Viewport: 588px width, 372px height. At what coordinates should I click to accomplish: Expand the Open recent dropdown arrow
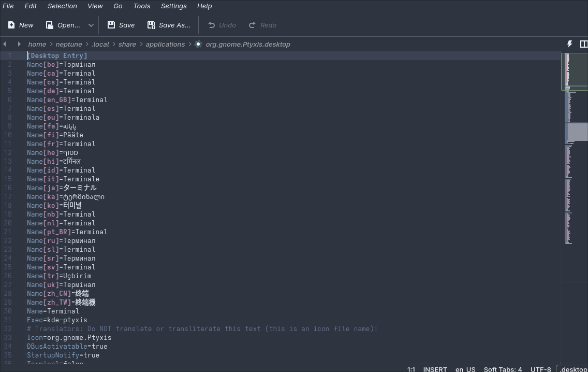(91, 25)
